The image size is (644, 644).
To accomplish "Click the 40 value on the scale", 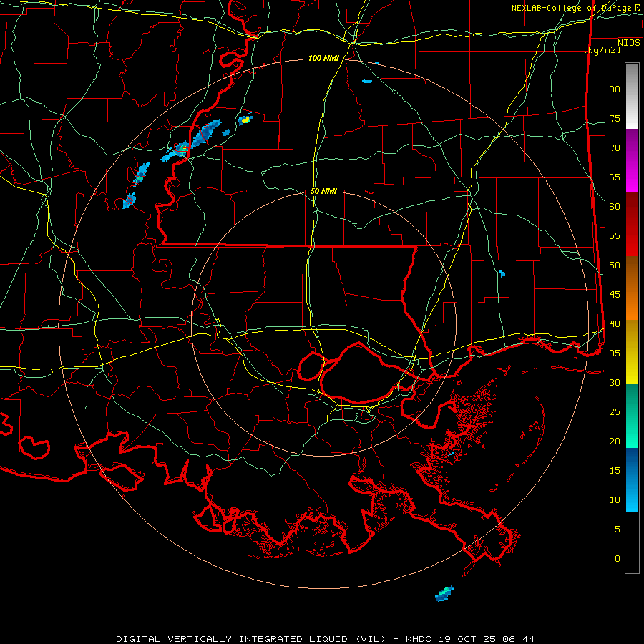I will 615,324.
